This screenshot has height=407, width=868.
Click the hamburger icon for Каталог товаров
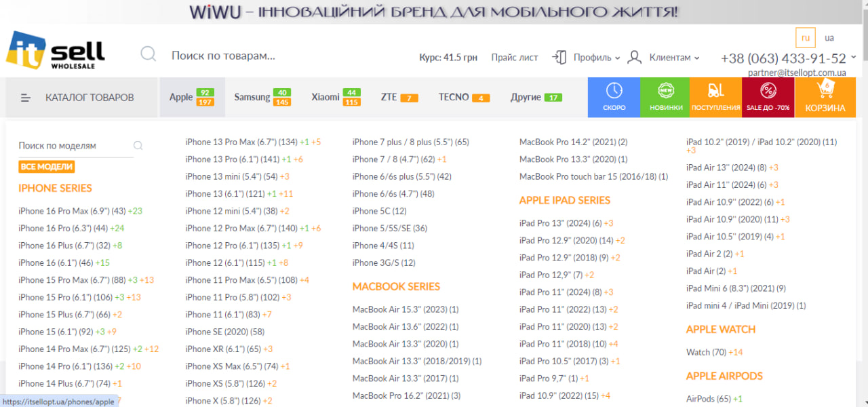(26, 98)
